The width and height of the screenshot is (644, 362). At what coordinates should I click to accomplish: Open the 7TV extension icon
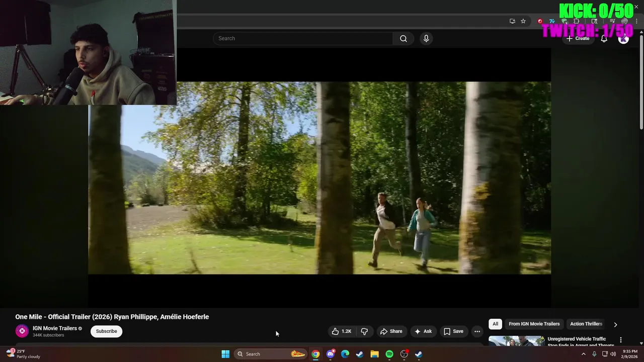[x=552, y=21]
